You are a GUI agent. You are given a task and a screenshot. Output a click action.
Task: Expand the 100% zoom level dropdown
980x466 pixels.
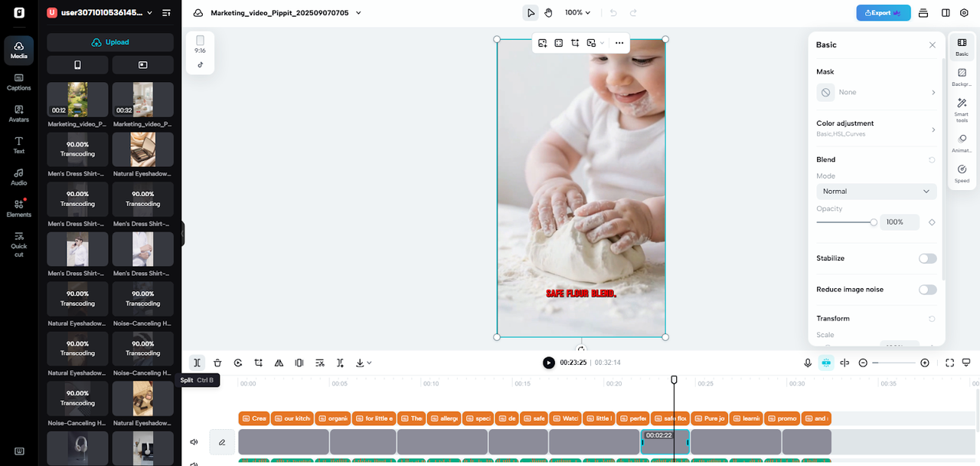pos(578,13)
